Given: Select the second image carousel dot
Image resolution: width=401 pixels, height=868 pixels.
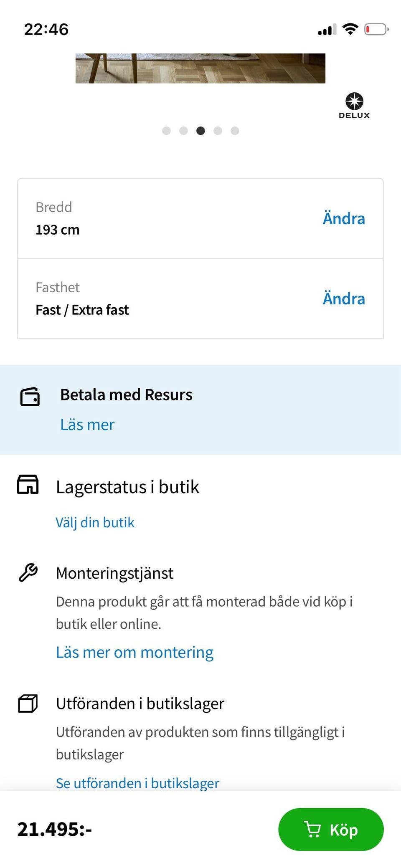Looking at the screenshot, I should pyautogui.click(x=183, y=131).
